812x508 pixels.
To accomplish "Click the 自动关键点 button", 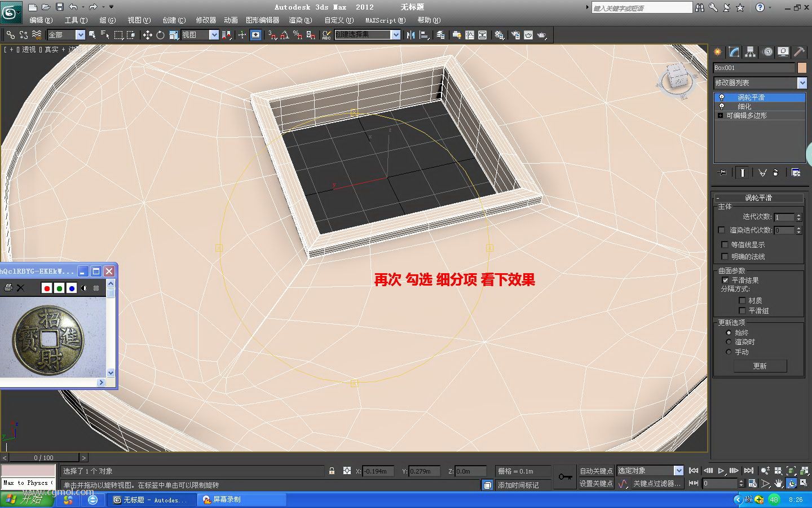I will tap(596, 471).
